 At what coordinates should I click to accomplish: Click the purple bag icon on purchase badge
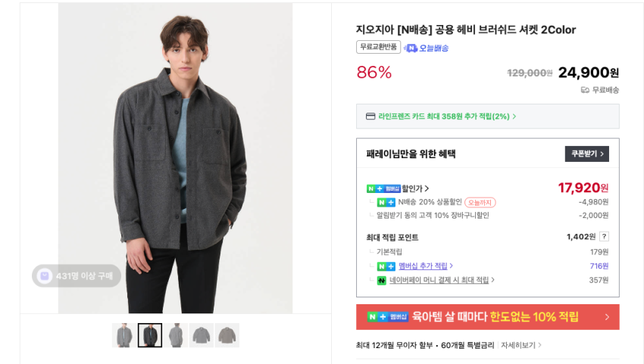[45, 276]
